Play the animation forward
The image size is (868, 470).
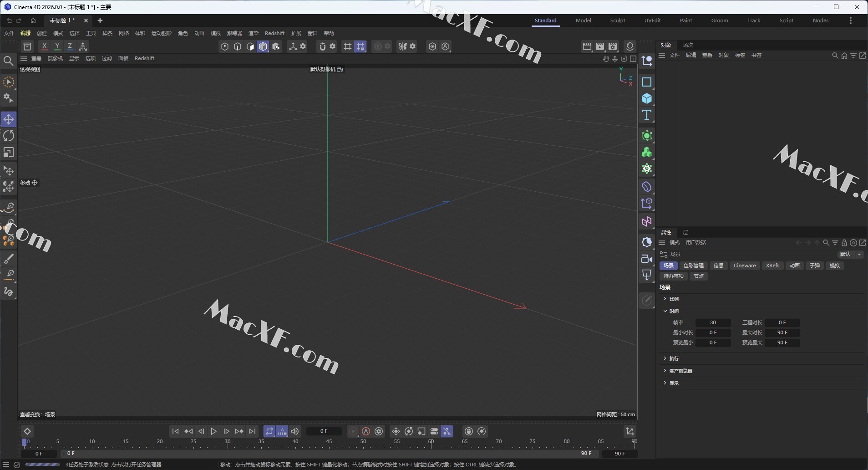pos(213,431)
